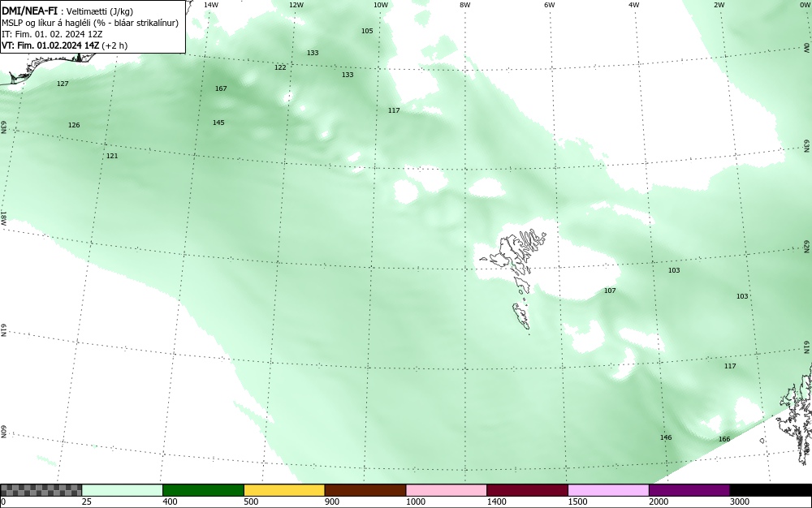Click the map value 122
The width and height of the screenshot is (812, 508).
coord(280,68)
